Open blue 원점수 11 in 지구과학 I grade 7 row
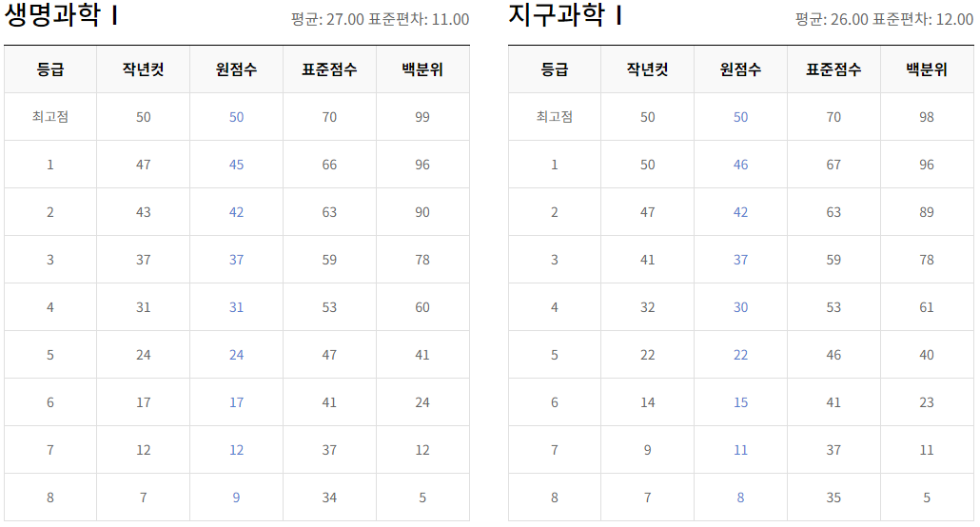The height and width of the screenshot is (527, 980). click(740, 450)
